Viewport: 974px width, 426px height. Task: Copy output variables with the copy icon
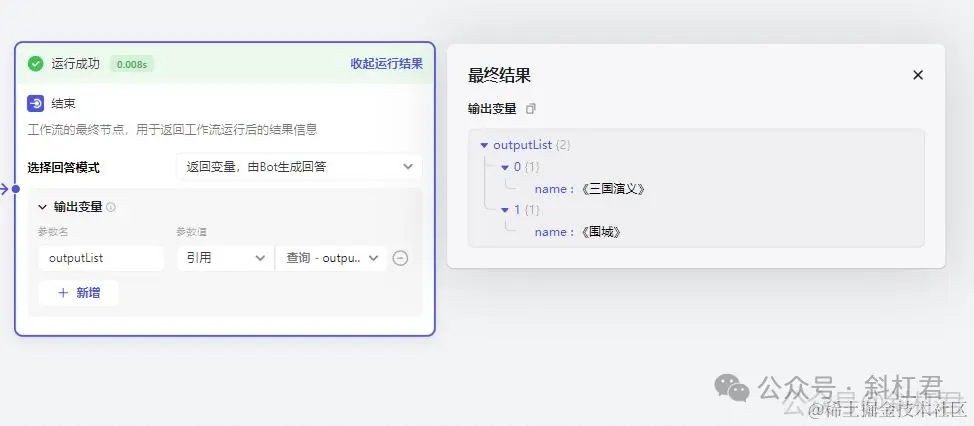coord(530,109)
